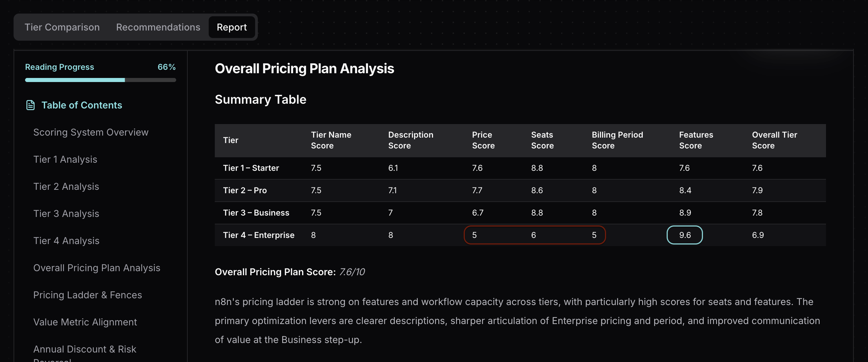Navigate to Pricing Ladder & Fences

tap(88, 295)
